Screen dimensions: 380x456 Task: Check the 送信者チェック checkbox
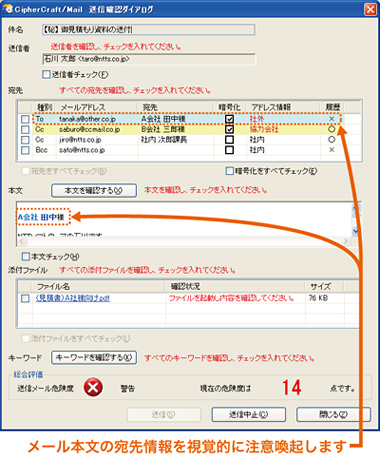click(x=46, y=74)
